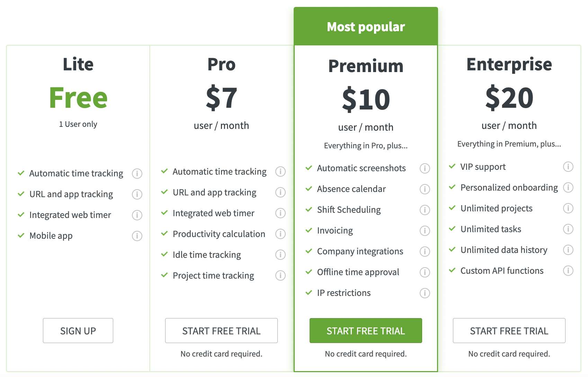
Task: Click the Most popular banner above Premium
Action: (x=365, y=26)
